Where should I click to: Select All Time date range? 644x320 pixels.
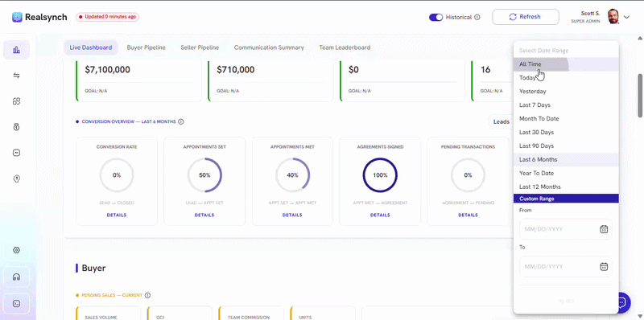tap(566, 64)
